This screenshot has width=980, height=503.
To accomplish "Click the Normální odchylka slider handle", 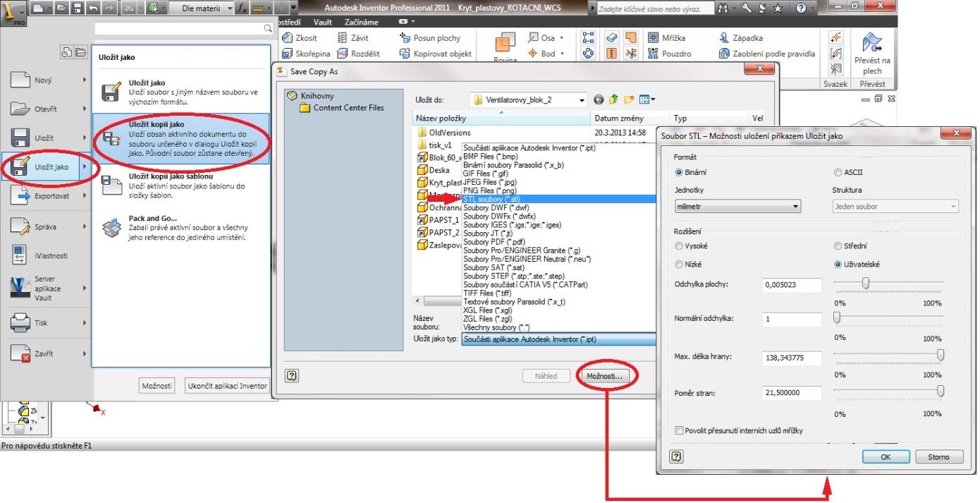I will (x=837, y=318).
